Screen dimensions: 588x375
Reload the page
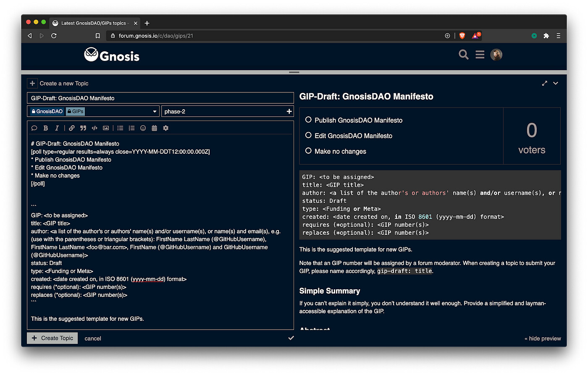pos(54,36)
